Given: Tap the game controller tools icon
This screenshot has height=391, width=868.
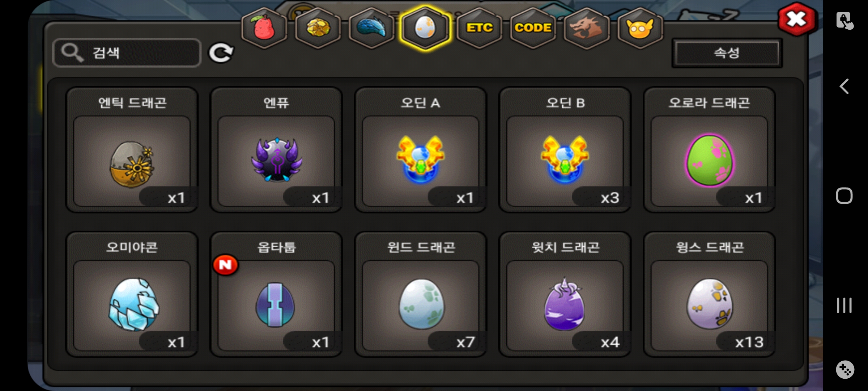Looking at the screenshot, I should tap(845, 370).
